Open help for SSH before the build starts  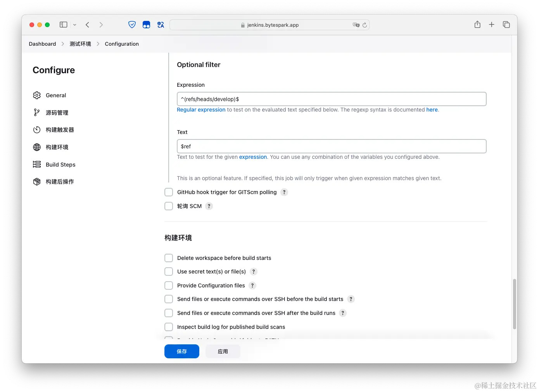351,299
